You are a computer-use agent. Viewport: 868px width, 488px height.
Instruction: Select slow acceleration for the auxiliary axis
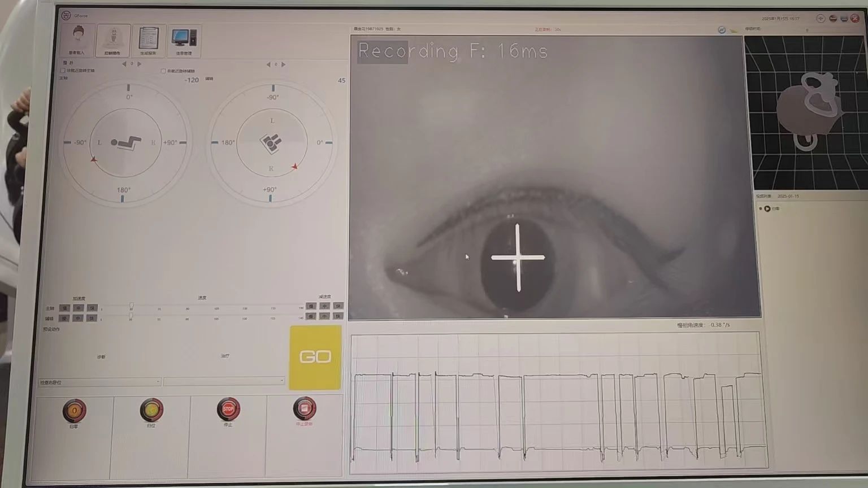[x=64, y=319]
